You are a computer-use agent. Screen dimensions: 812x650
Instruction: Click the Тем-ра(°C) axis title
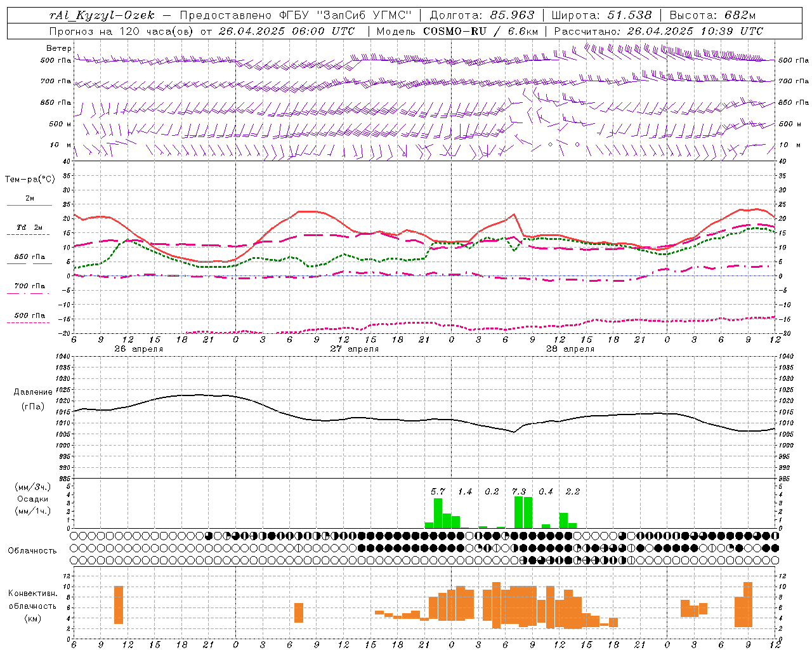(30, 180)
